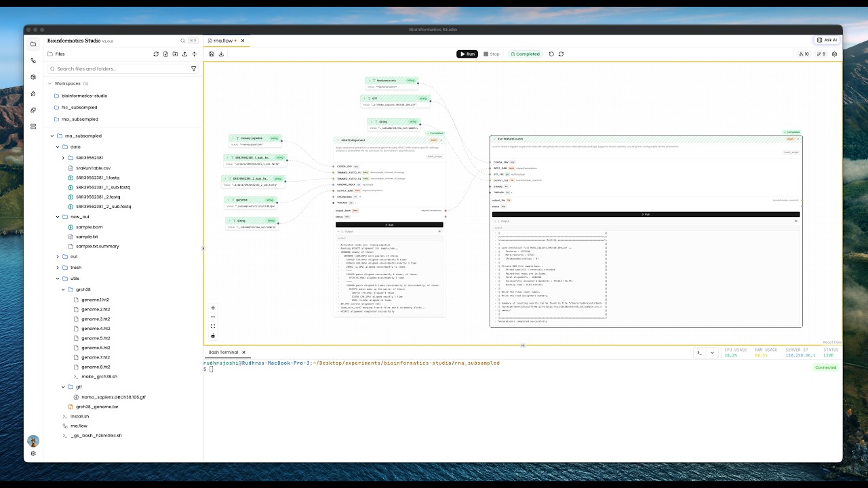Create a new folder in Files panel
This screenshot has height=488, width=868.
tap(175, 54)
